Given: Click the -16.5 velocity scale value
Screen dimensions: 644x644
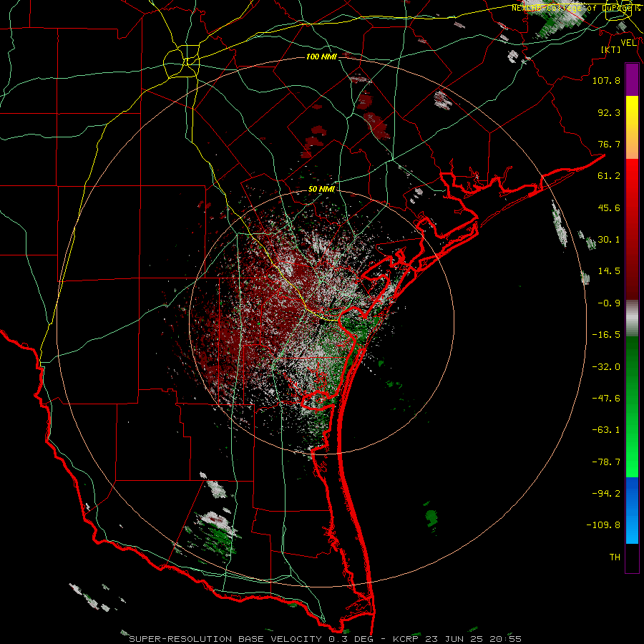Looking at the screenshot, I should click(x=606, y=335).
